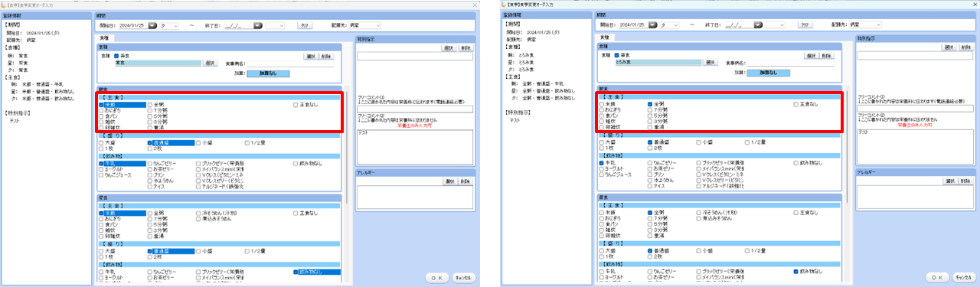Click 終了日 date field in right window
The image size is (980, 287).
click(x=739, y=25)
